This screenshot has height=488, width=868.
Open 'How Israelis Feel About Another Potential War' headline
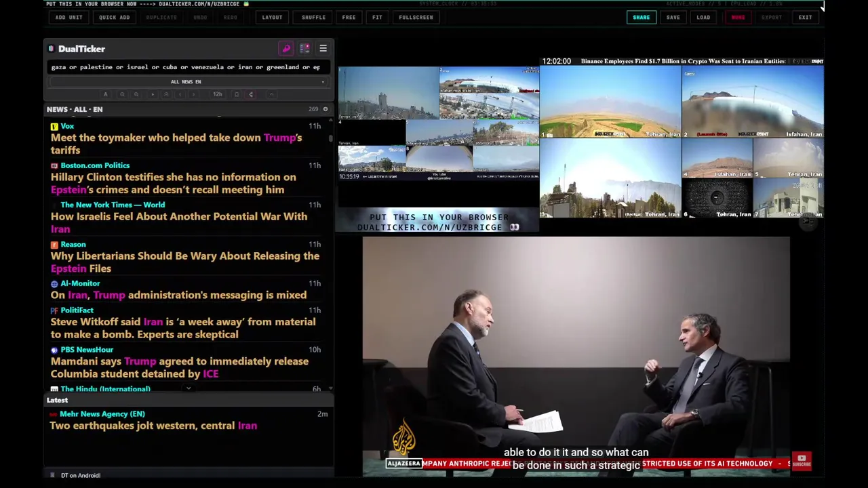179,222
